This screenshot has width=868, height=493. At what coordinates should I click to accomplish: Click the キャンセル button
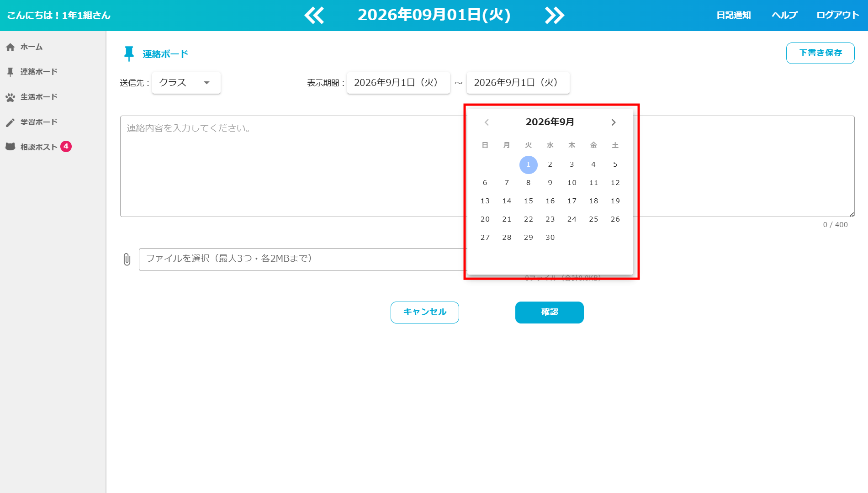[425, 313]
